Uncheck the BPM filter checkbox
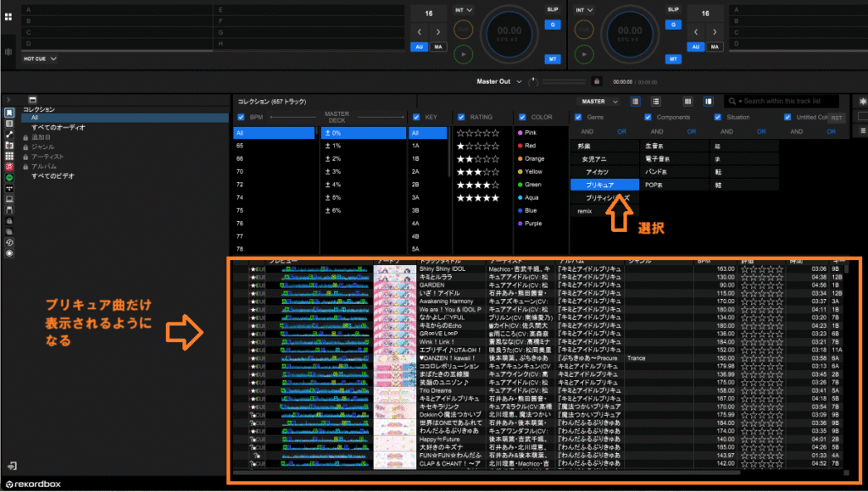The image size is (868, 492). click(242, 118)
